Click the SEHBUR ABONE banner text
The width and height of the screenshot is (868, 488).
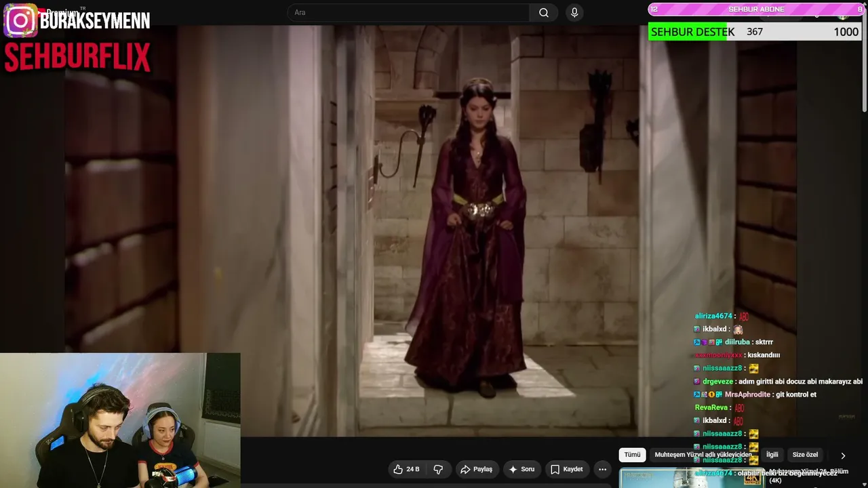pyautogui.click(x=756, y=9)
